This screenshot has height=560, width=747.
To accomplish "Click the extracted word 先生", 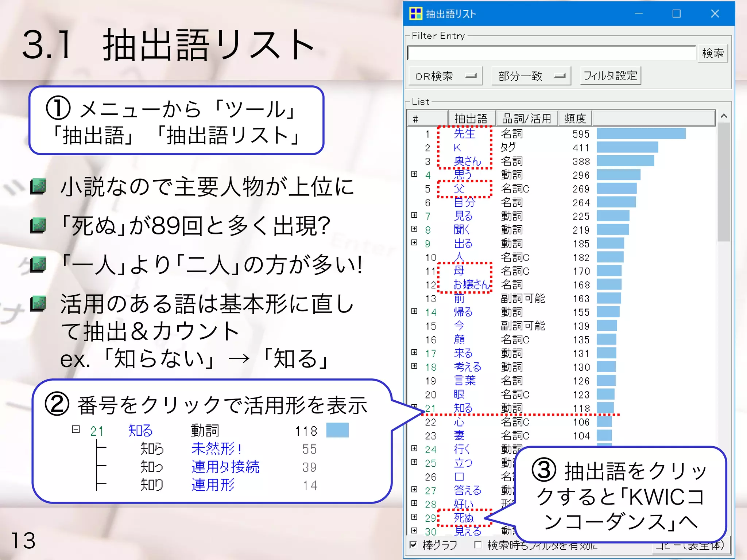I will [x=465, y=134].
